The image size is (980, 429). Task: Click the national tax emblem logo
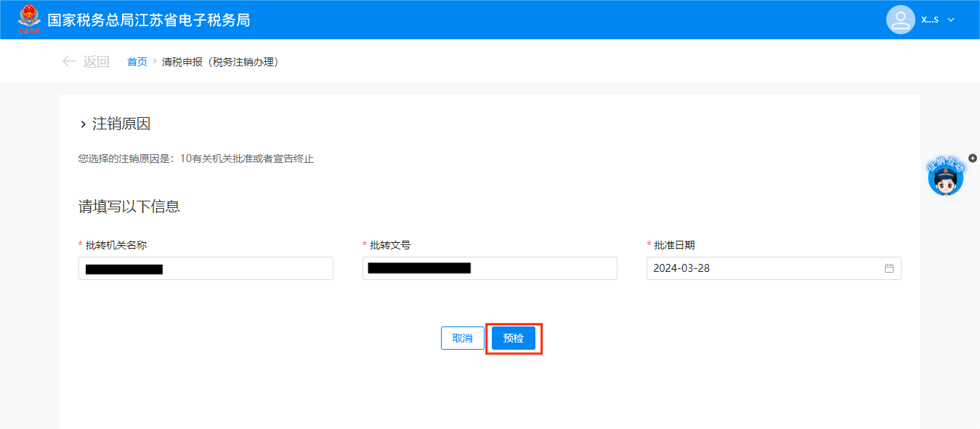30,20
